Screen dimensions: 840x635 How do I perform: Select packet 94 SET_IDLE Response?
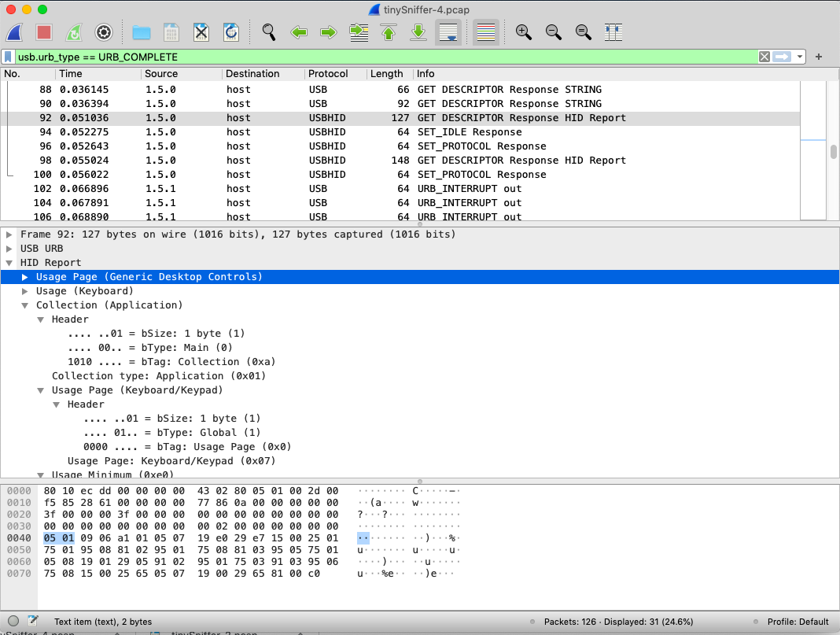tap(400, 132)
